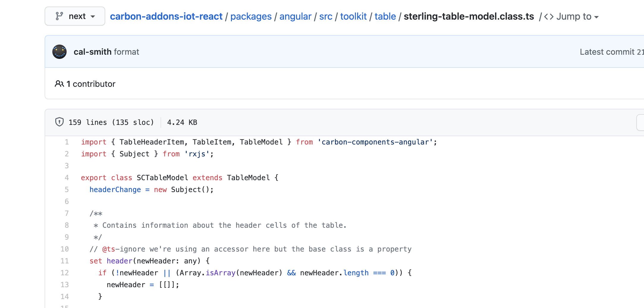The height and width of the screenshot is (308, 644).
Task: Click cal-smith's username
Action: [x=92, y=51]
